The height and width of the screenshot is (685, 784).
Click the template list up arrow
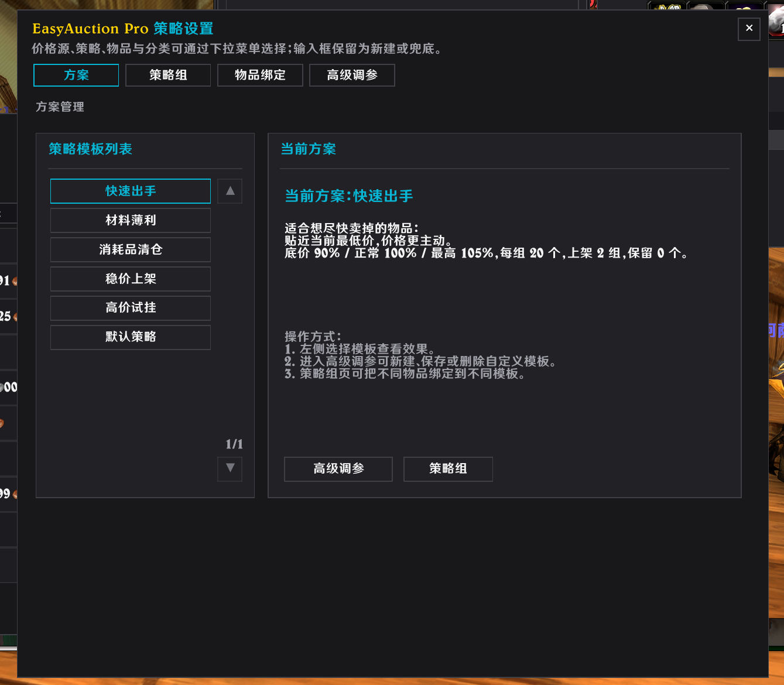point(230,191)
